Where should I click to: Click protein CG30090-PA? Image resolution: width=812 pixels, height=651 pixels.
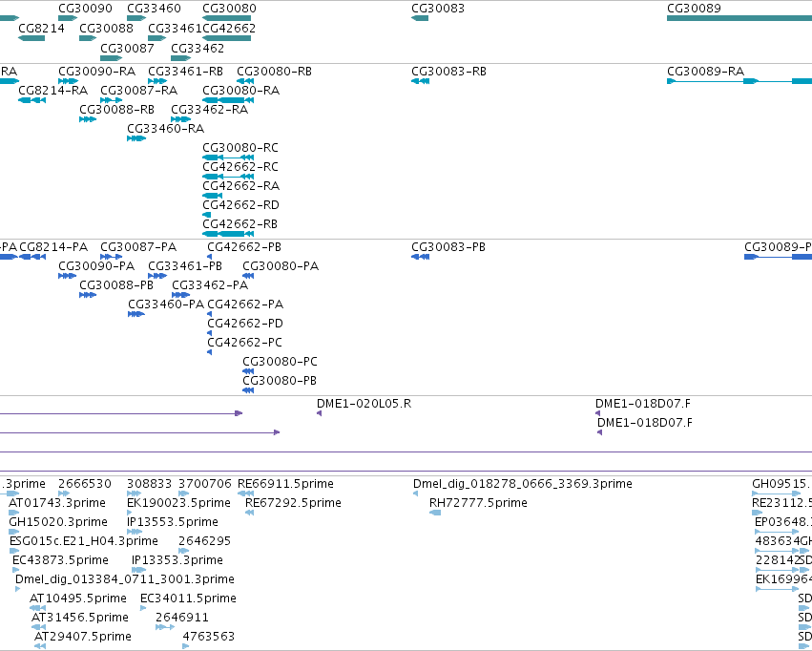click(x=96, y=266)
